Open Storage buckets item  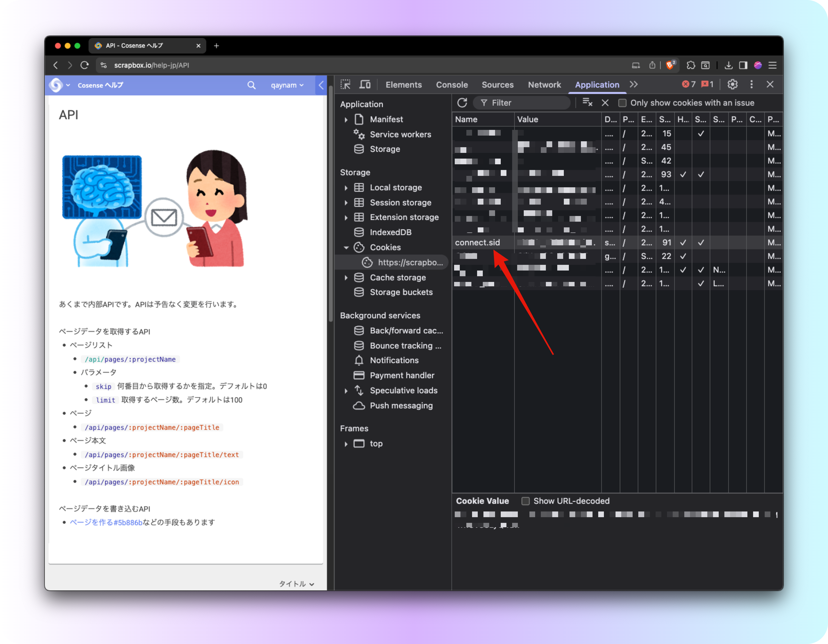pos(401,292)
